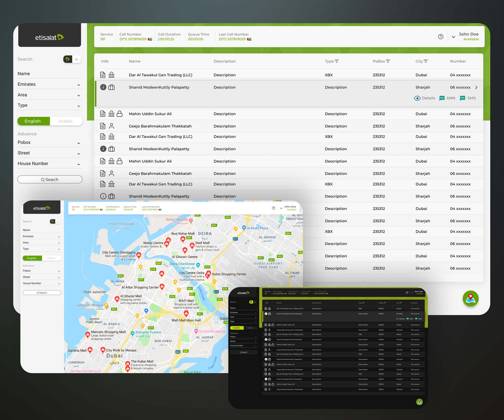Click lock icon in first Mahin Uddin row
The width and height of the screenshot is (504, 420).
(120, 114)
